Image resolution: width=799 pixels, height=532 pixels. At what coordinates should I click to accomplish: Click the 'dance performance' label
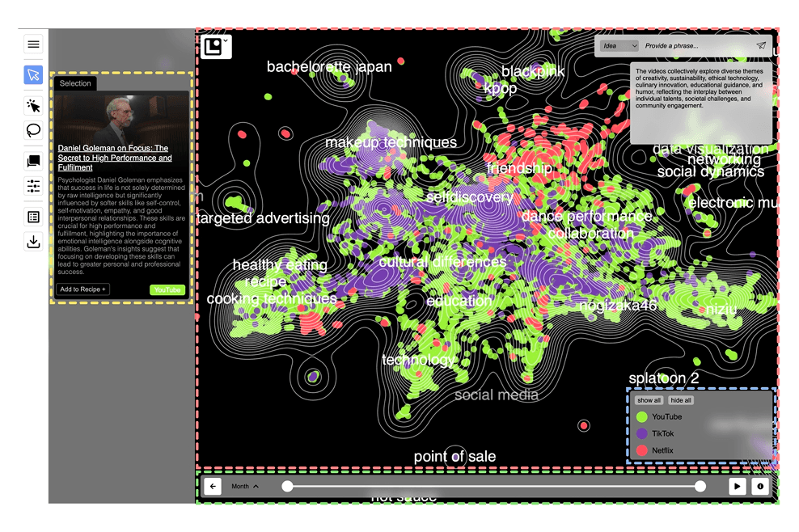(586, 217)
